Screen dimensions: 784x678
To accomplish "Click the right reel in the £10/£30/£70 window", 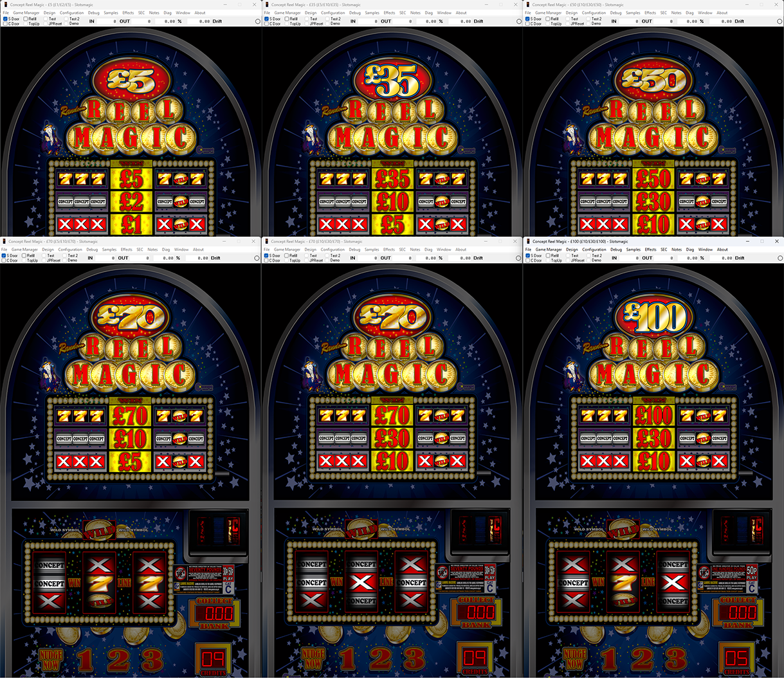I will pyautogui.click(x=412, y=582).
